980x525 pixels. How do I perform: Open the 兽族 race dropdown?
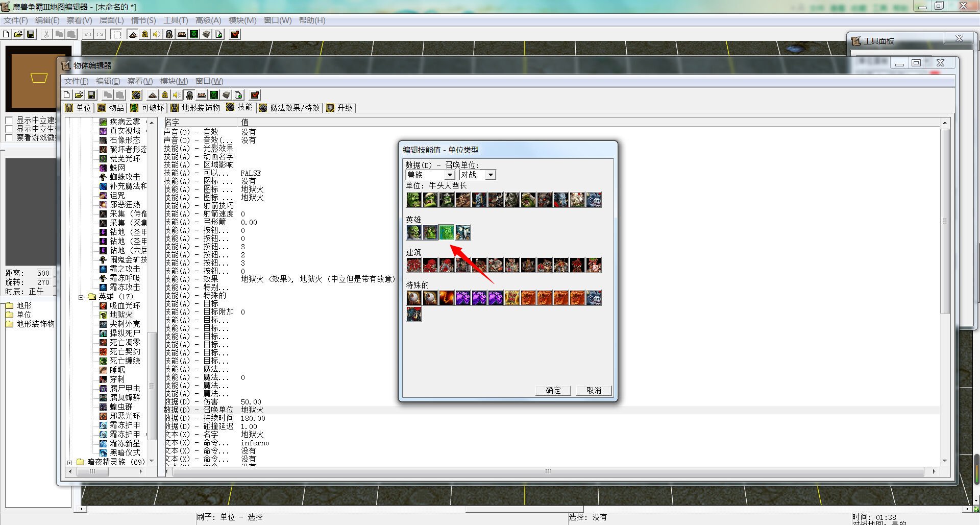(x=450, y=175)
